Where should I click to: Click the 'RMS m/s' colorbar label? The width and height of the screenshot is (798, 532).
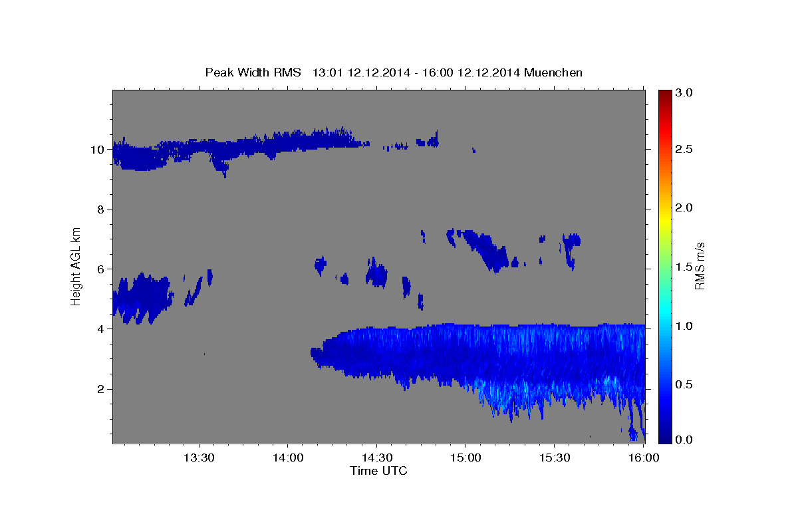700,265
